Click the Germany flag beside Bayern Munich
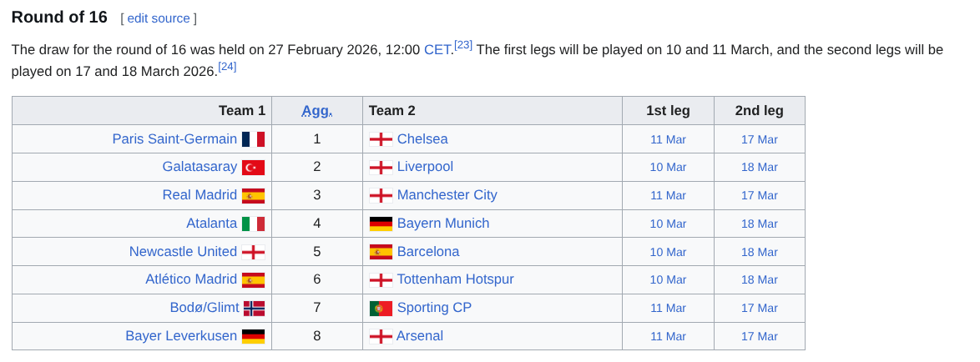 [381, 224]
